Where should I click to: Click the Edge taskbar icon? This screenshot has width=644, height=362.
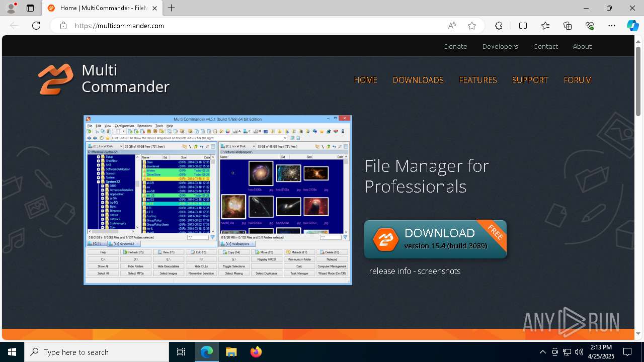[x=207, y=352]
